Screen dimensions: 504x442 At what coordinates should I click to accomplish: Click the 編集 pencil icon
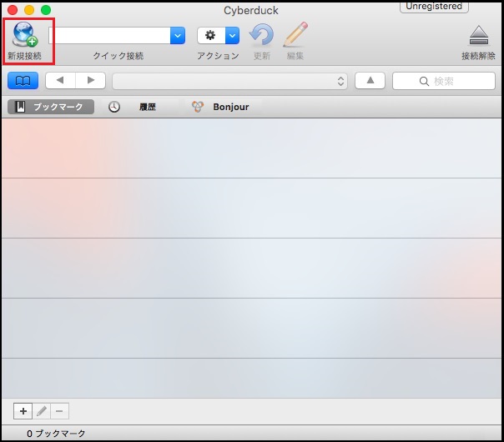click(x=295, y=35)
